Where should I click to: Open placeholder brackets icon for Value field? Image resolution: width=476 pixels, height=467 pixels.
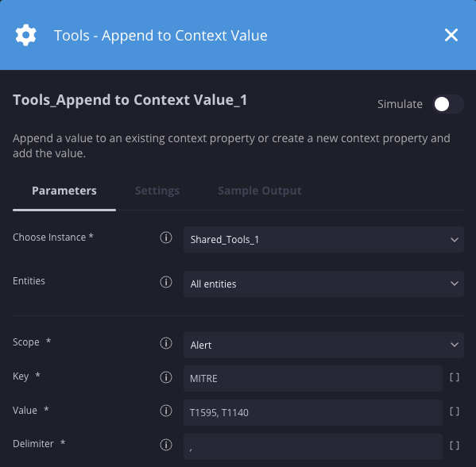(454, 411)
